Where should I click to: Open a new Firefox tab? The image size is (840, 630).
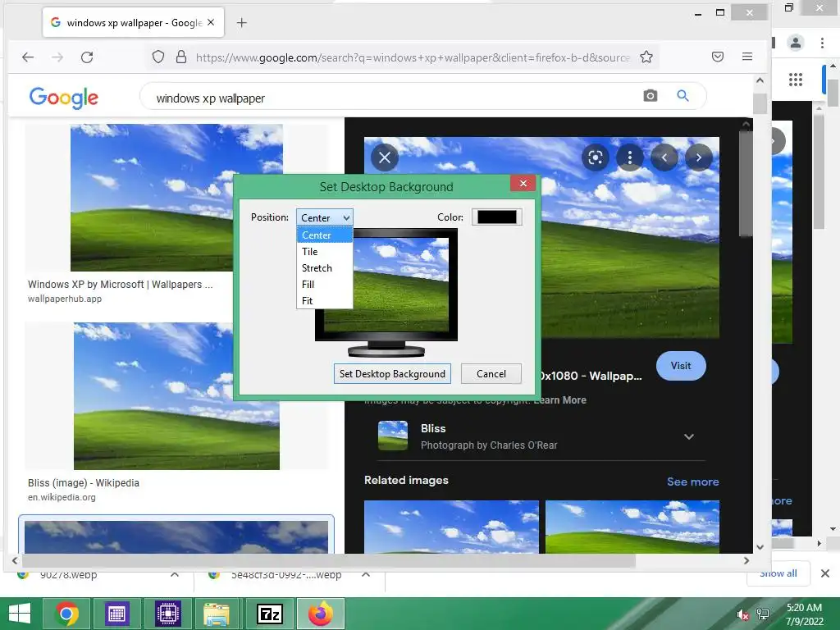click(242, 22)
